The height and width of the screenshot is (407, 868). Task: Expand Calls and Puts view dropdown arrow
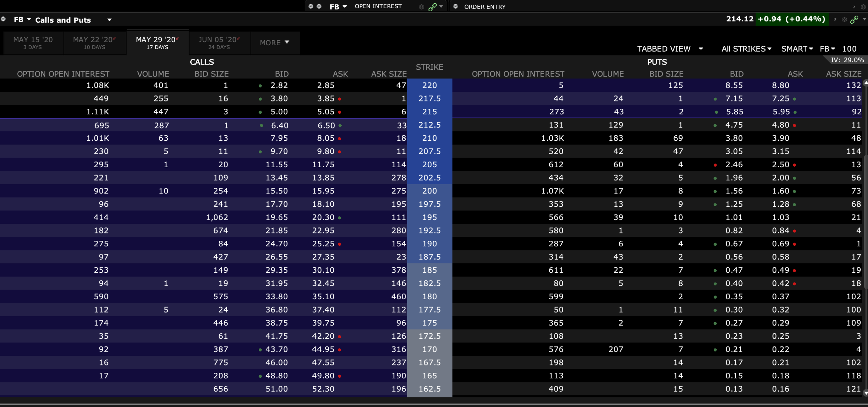[109, 20]
